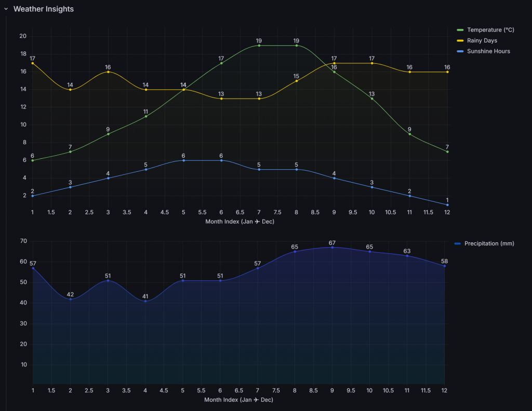The width and height of the screenshot is (532, 411).
Task: Select the Temperature point at month 8
Action: coord(297,46)
